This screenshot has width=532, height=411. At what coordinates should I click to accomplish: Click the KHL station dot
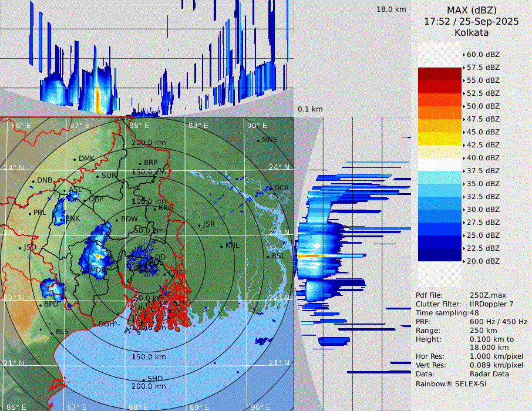222,246
